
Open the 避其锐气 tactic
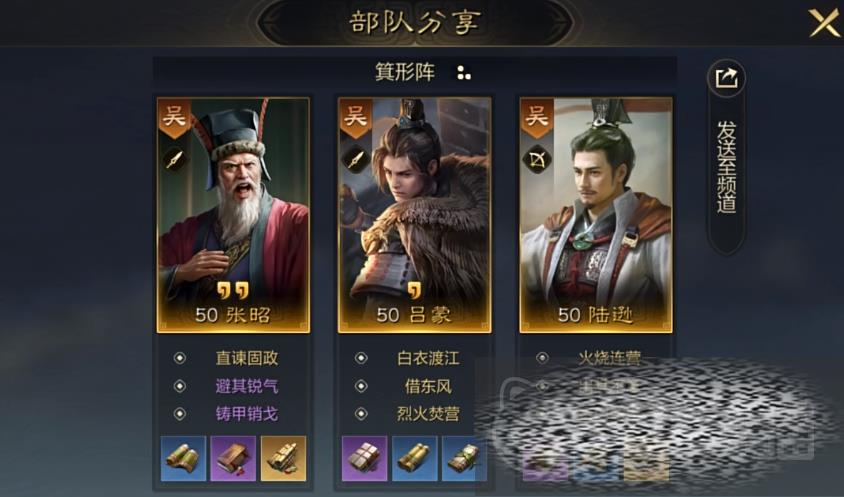[247, 386]
